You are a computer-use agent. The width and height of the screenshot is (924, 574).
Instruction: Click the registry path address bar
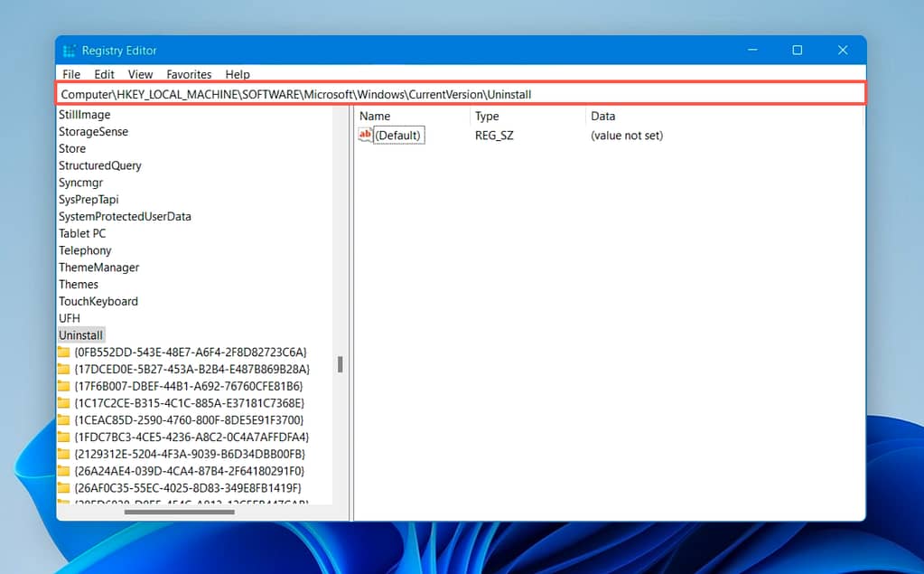[x=461, y=94]
